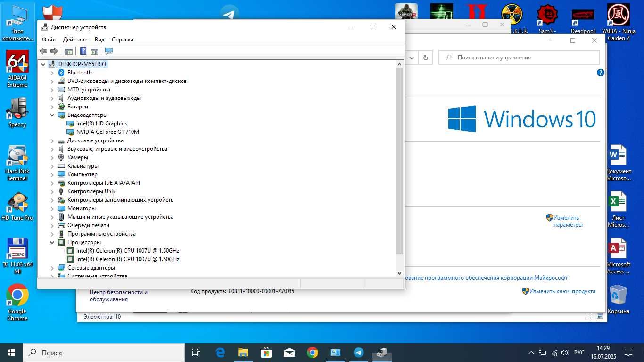Collapse the DESKTOP-M55FRIO root node
Viewport: 644px width, 362px height.
[x=43, y=64]
